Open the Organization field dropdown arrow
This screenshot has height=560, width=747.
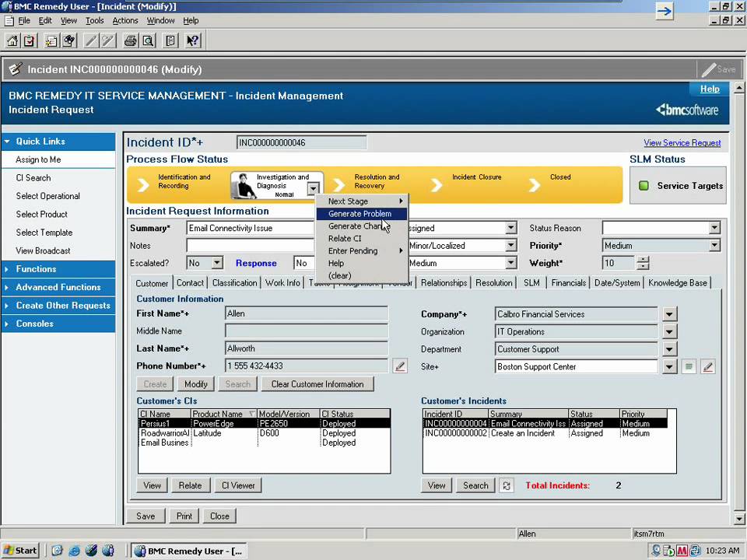click(669, 332)
